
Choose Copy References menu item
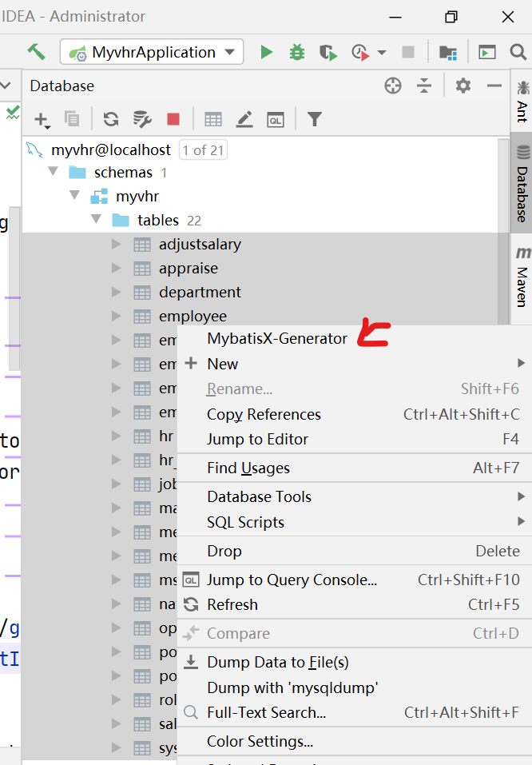tap(355, 414)
